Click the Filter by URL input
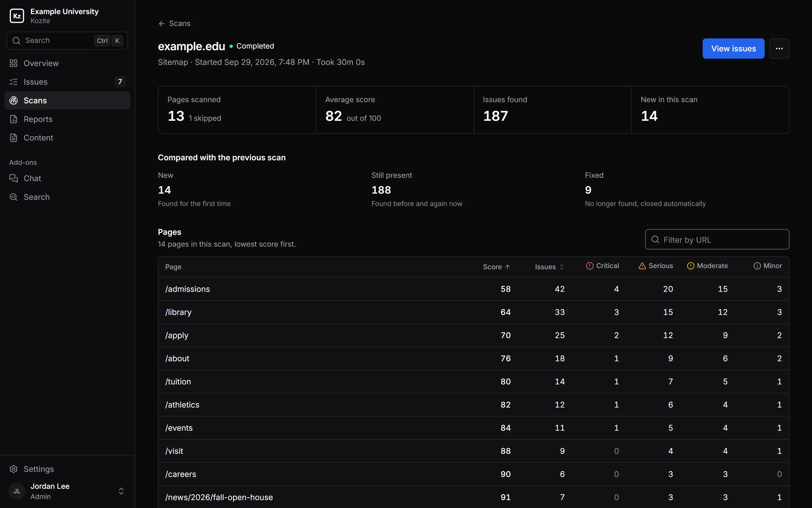812x508 pixels. 717,240
